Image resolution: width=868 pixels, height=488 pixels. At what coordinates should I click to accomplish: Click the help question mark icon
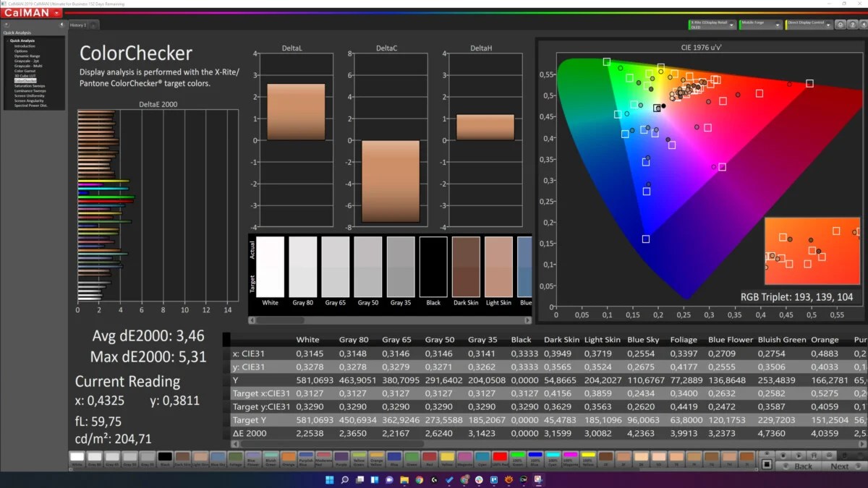[852, 25]
